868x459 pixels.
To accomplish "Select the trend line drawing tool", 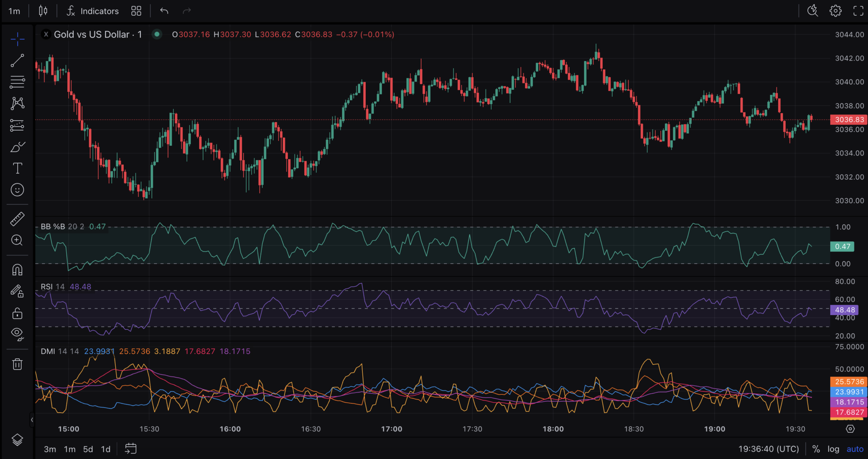I will click(x=17, y=61).
